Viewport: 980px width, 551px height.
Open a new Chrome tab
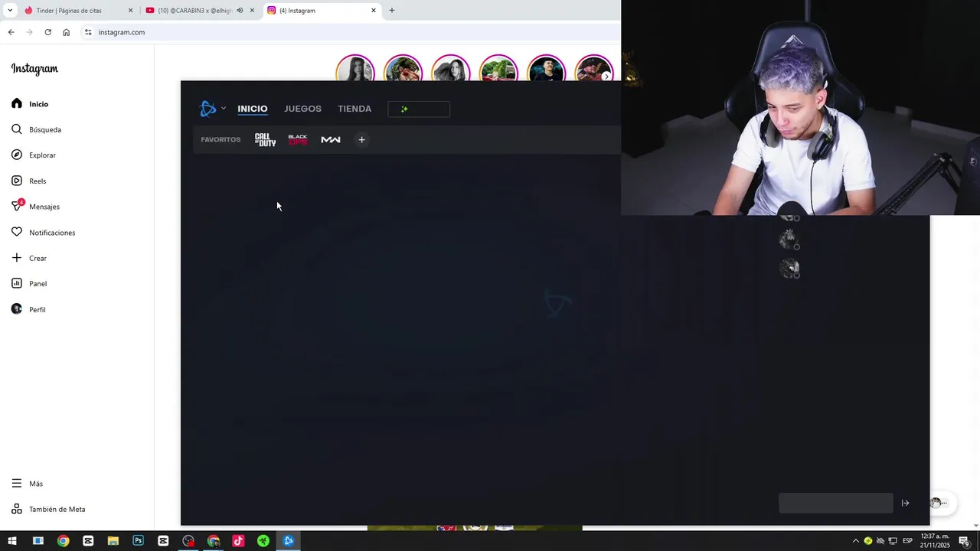[392, 11]
